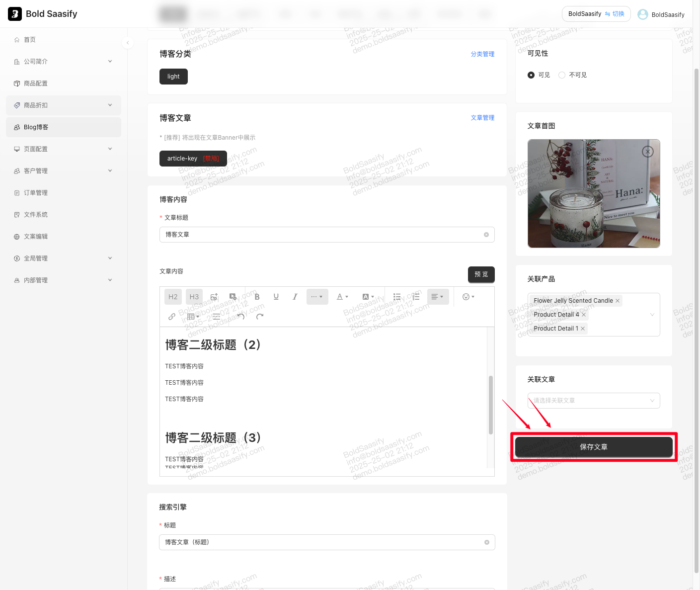Clear the search engine 标题 field
This screenshot has height=590, width=700.
(487, 542)
